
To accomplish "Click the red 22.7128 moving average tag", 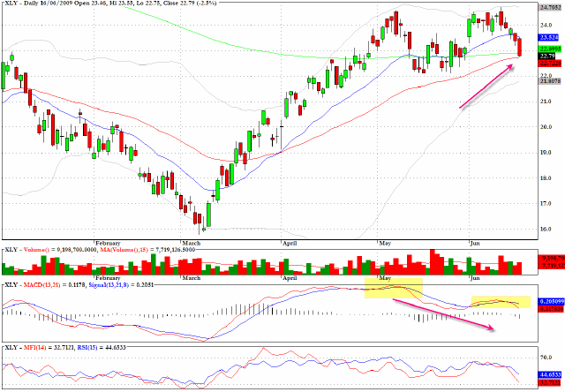I will 549,63.
